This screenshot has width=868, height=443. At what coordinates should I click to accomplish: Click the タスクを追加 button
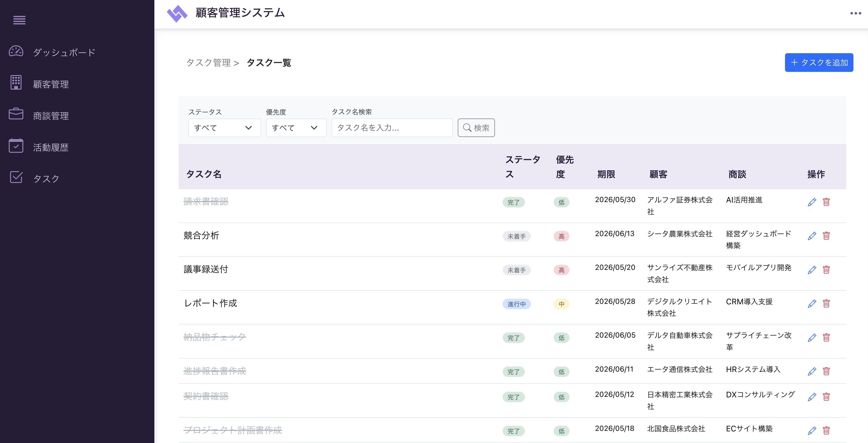(819, 62)
